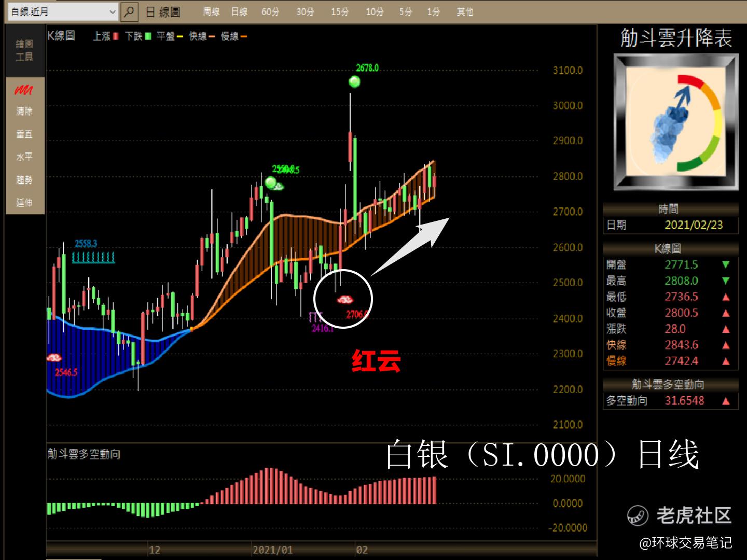Click the 觔斗雲升降表 gauge image
The image size is (747, 560).
[676, 122]
